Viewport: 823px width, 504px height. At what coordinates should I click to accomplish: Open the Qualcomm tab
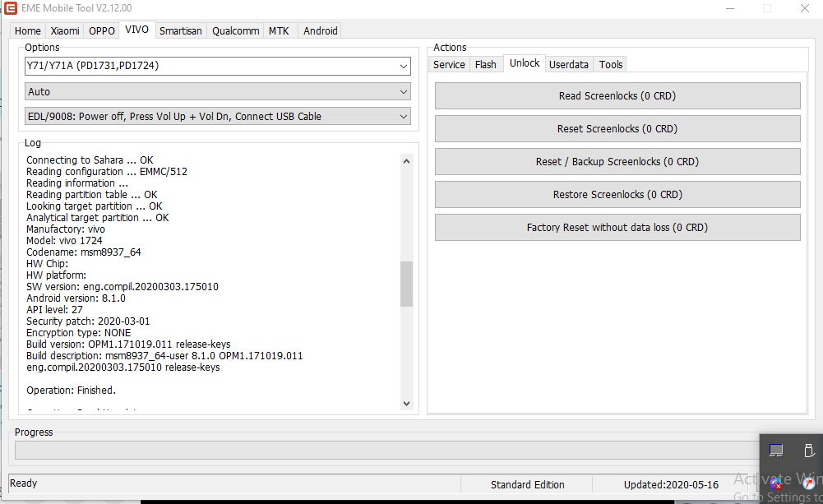pos(235,30)
